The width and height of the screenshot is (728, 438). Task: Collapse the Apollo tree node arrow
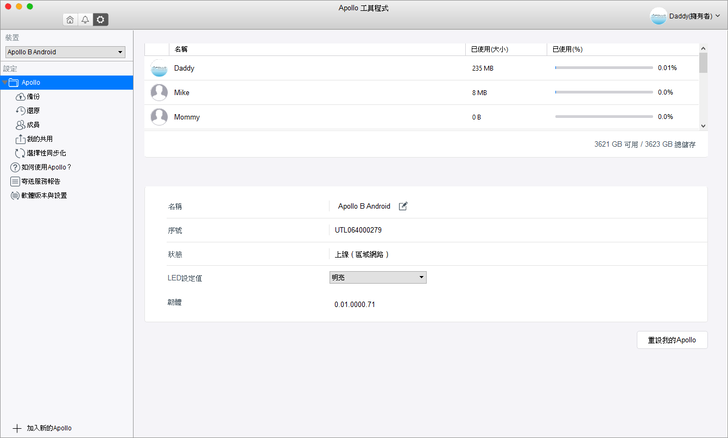5,83
